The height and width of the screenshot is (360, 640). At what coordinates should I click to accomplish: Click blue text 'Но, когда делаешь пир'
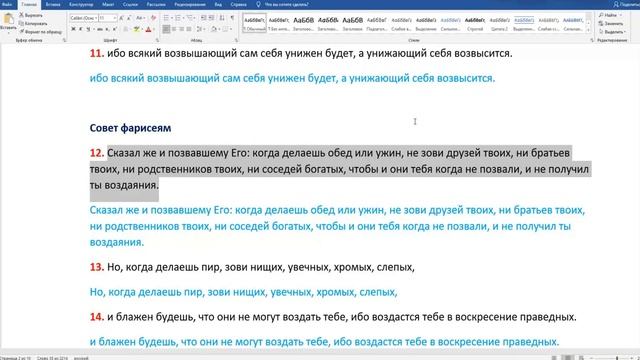(x=146, y=292)
